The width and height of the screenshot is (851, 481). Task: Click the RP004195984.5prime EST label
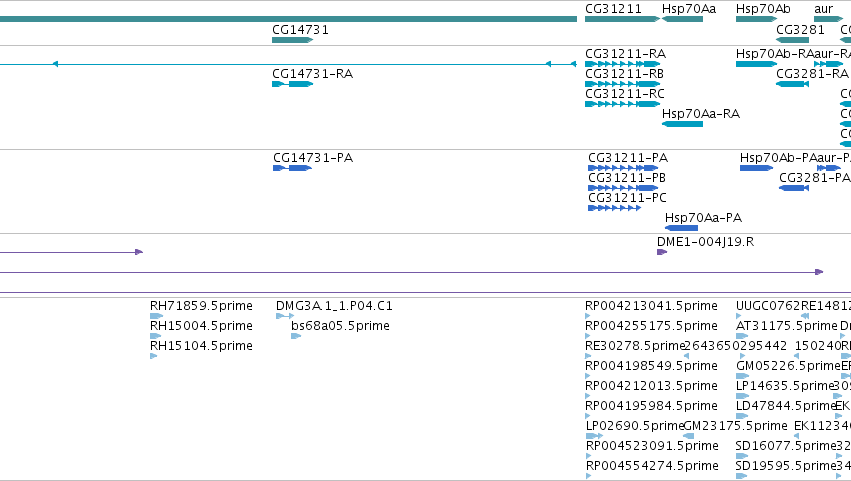click(651, 406)
